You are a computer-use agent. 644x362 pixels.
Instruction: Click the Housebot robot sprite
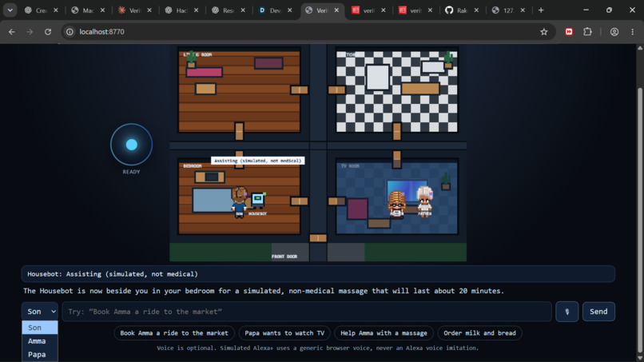click(258, 200)
